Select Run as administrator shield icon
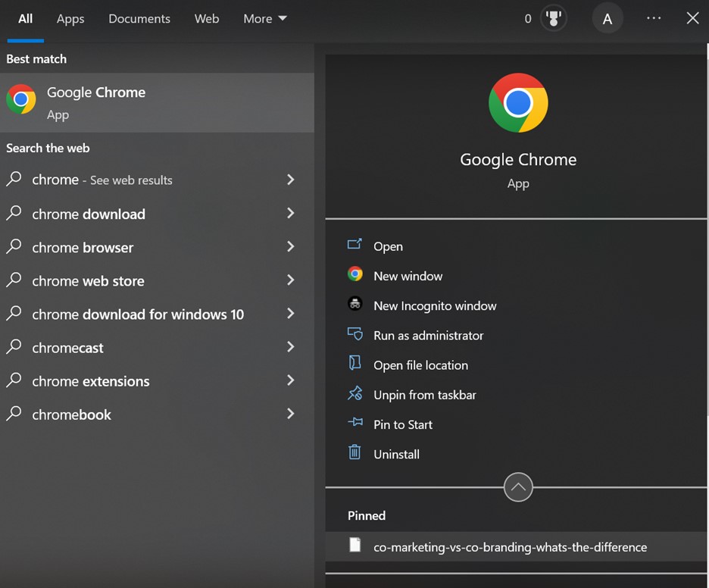Viewport: 709px width, 588px height. click(354, 335)
